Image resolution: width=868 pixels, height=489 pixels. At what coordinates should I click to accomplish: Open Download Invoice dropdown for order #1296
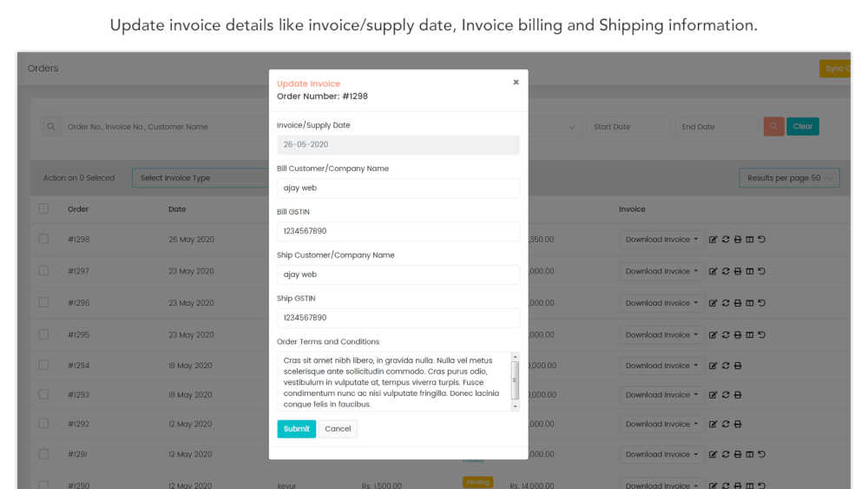coord(661,303)
